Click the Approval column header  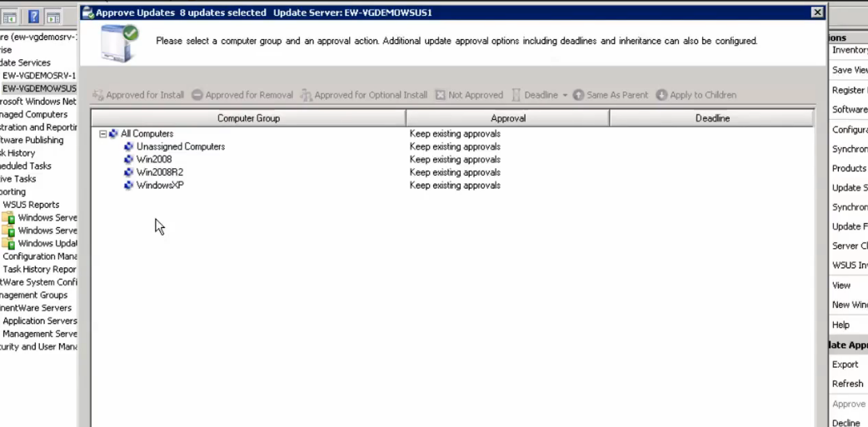point(507,118)
